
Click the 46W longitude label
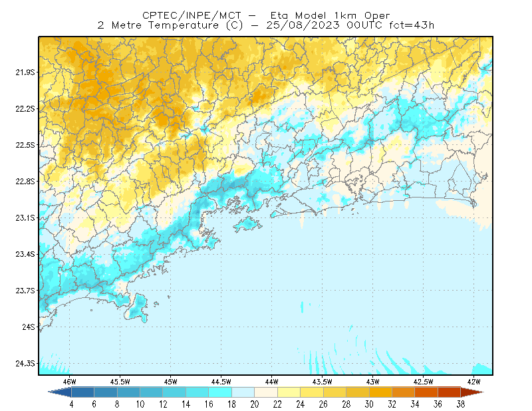70,382
